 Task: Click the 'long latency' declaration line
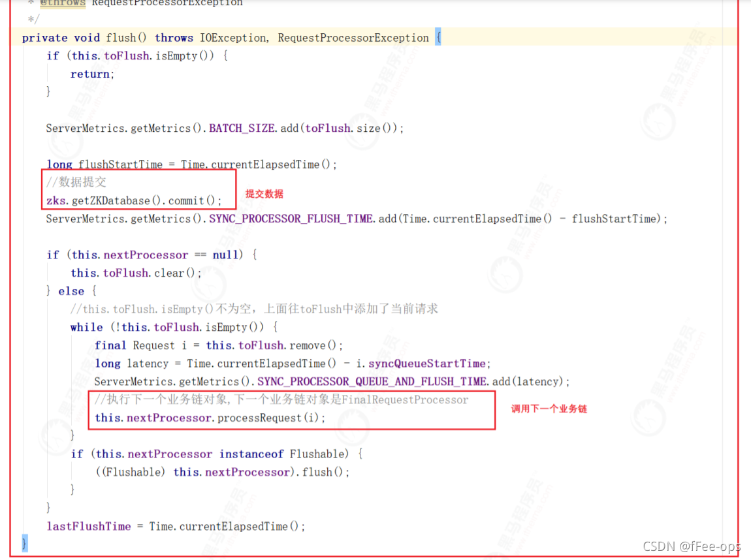coord(293,364)
